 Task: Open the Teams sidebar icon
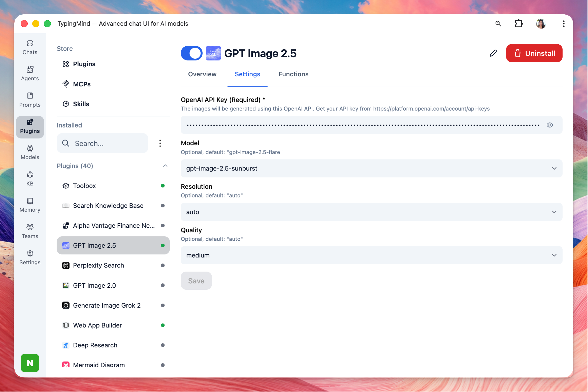[x=30, y=231]
